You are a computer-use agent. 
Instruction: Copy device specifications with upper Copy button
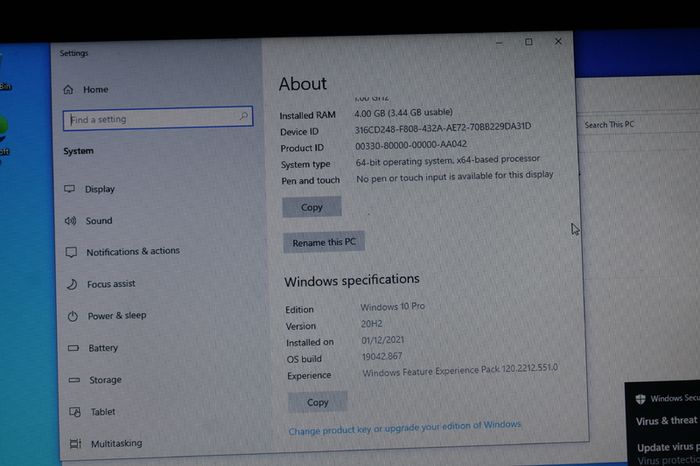point(312,207)
